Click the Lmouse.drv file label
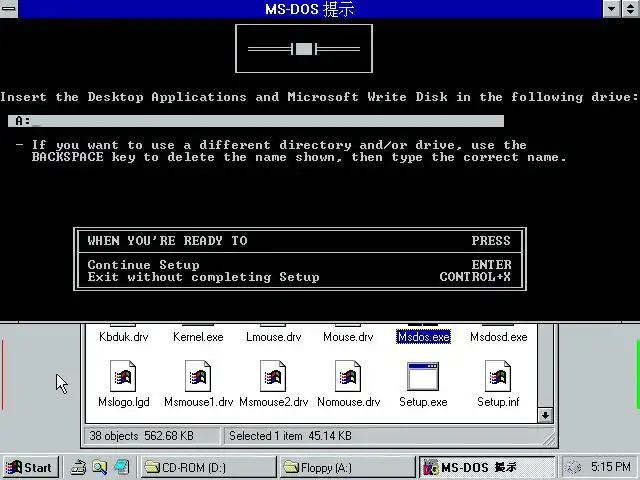 (273, 337)
